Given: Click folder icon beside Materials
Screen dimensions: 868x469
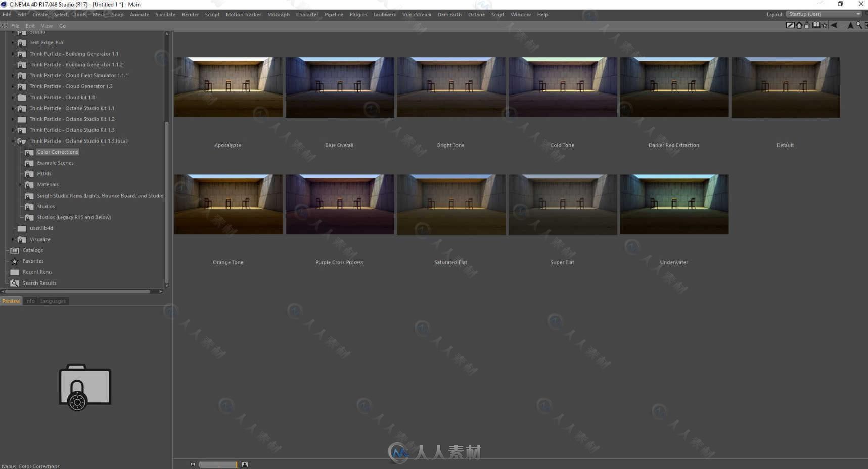Looking at the screenshot, I should [29, 185].
